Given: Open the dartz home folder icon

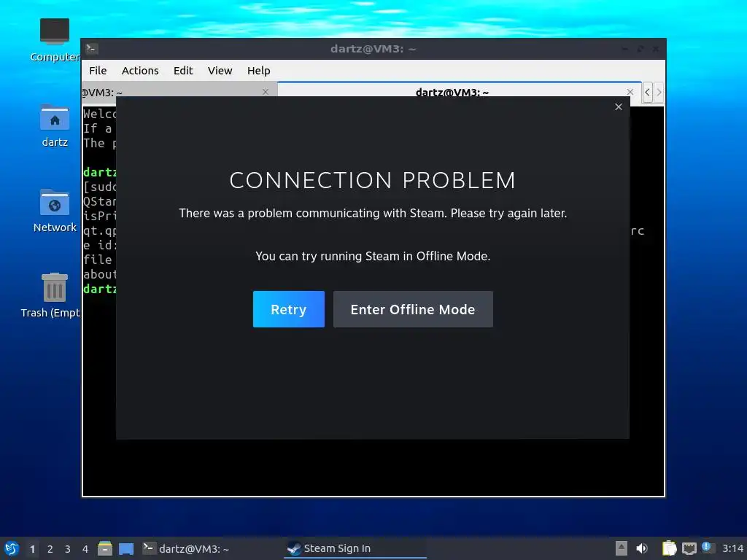Looking at the screenshot, I should pyautogui.click(x=54, y=125).
